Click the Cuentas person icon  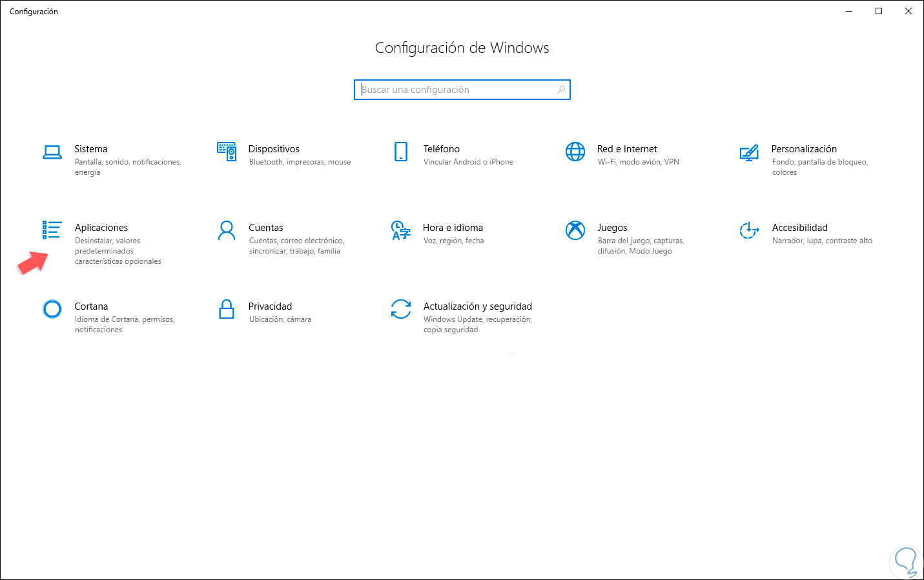pyautogui.click(x=227, y=230)
